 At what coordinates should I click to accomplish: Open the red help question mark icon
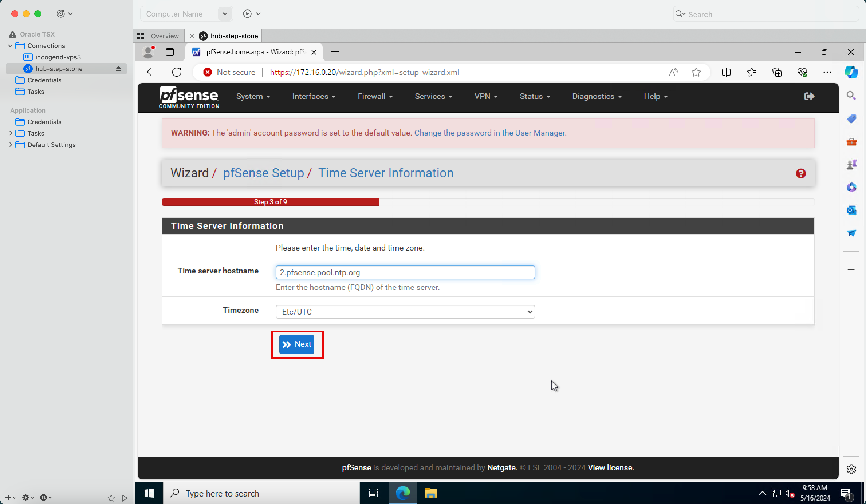(x=800, y=173)
